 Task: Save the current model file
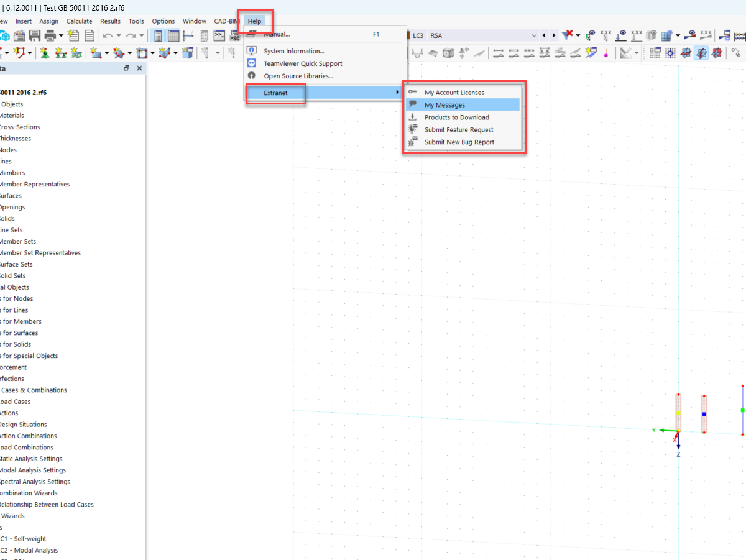pos(35,35)
